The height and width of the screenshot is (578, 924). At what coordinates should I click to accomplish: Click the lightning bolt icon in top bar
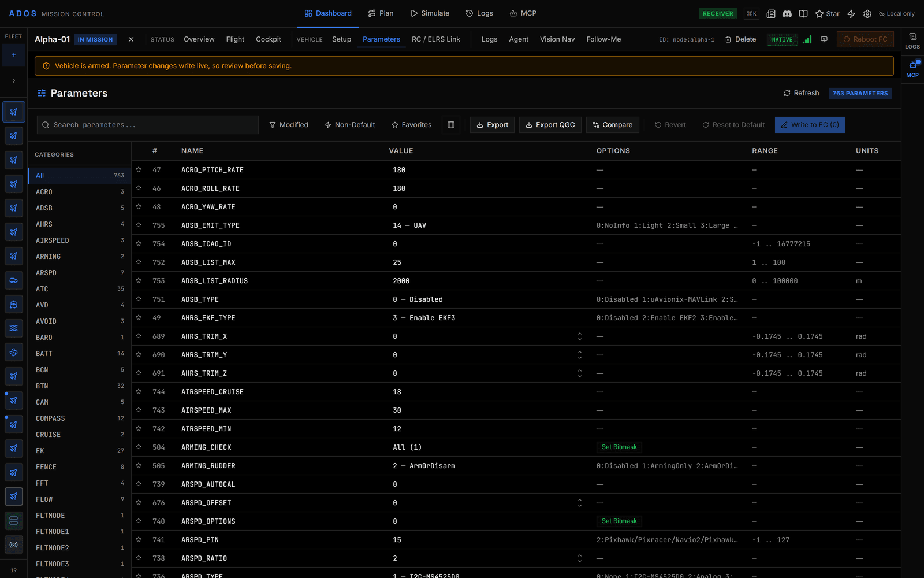point(851,13)
